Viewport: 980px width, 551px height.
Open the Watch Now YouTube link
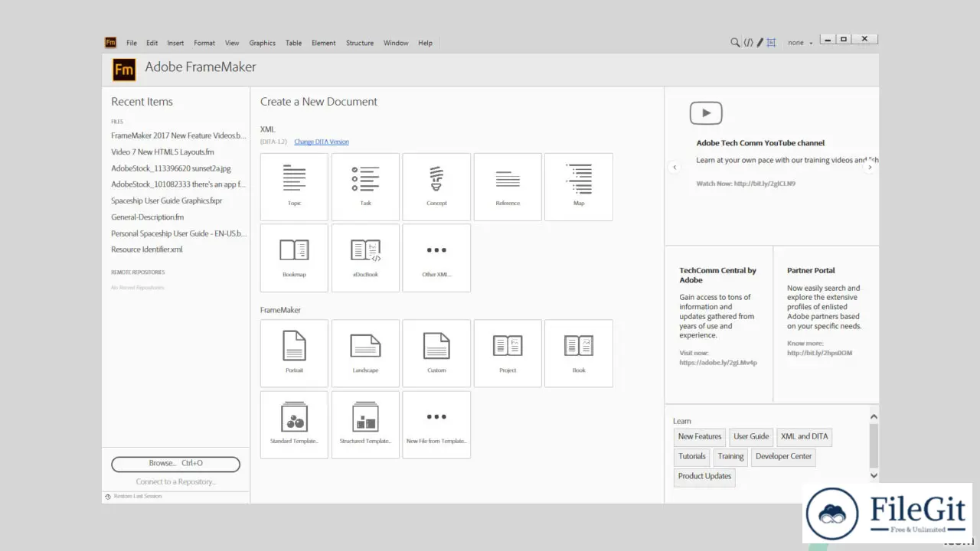(746, 184)
